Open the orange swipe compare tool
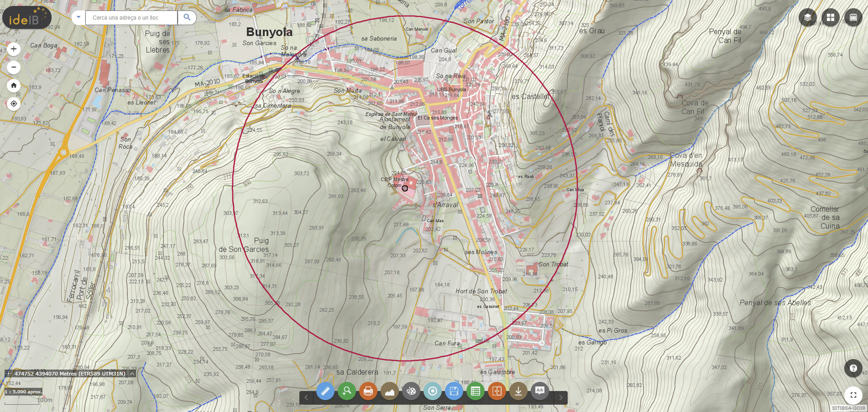Screen dimensions: 868x412 [497, 391]
